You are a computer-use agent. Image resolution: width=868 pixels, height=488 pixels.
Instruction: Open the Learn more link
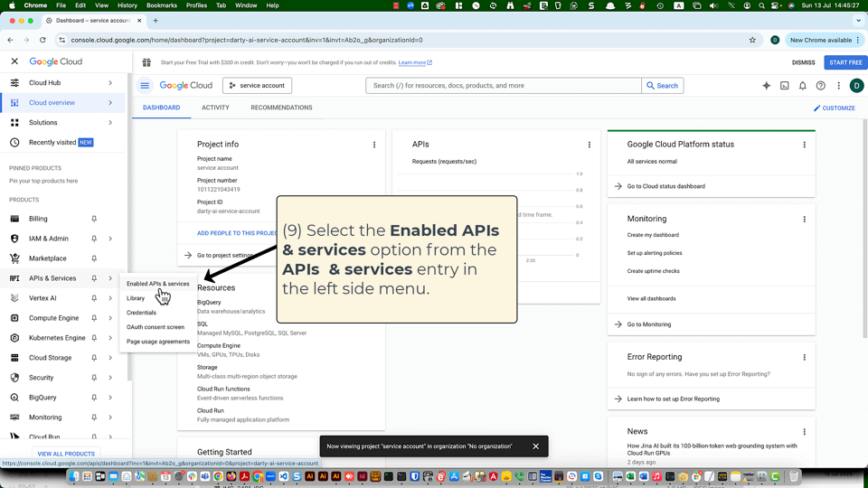pos(415,62)
